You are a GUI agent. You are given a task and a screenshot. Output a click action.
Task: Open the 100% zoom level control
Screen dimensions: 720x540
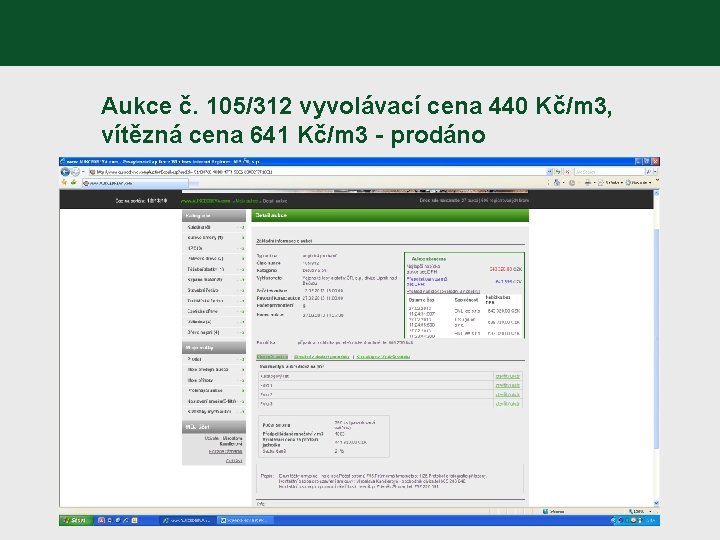coord(640,511)
